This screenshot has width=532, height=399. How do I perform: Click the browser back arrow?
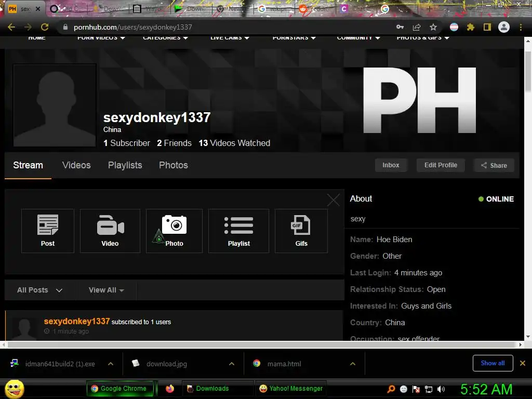(x=11, y=27)
